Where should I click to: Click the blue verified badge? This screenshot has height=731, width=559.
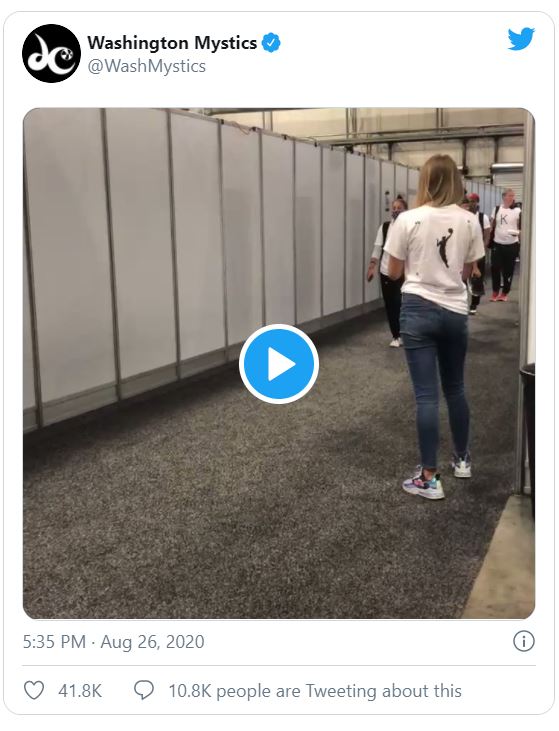tap(271, 43)
